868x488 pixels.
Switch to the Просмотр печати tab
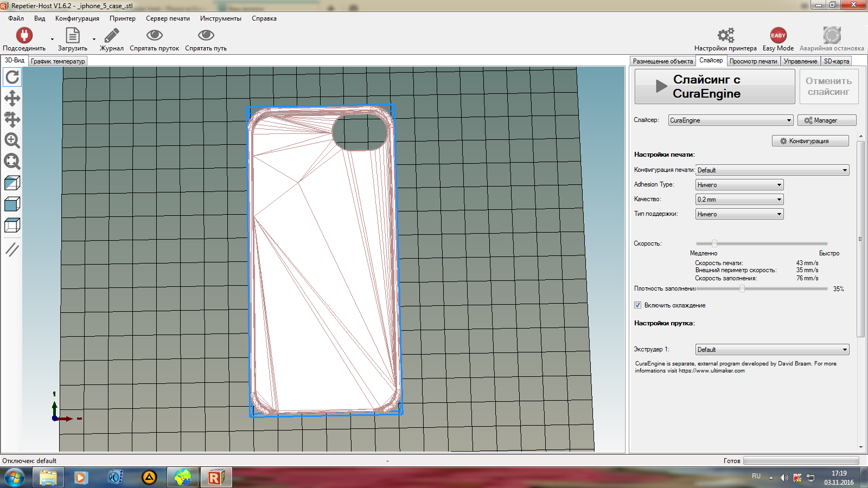pos(753,61)
